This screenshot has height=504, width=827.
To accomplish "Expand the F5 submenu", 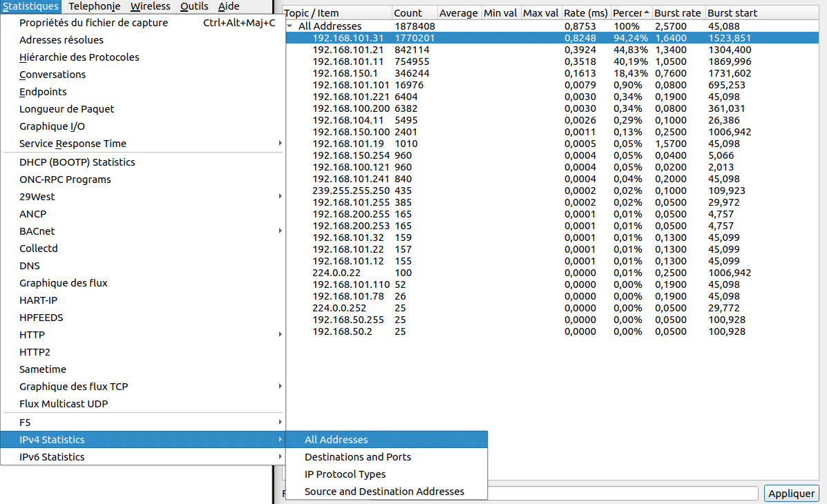I will (143, 423).
